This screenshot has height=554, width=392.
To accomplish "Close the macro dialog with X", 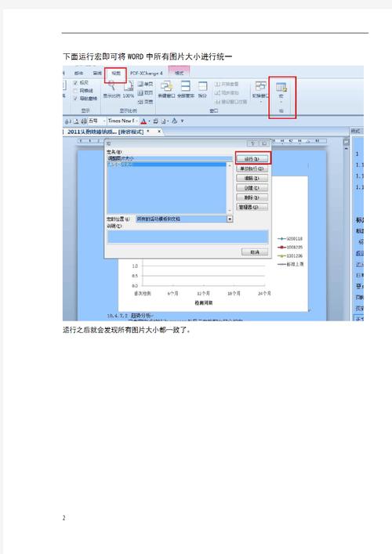I will [264, 143].
